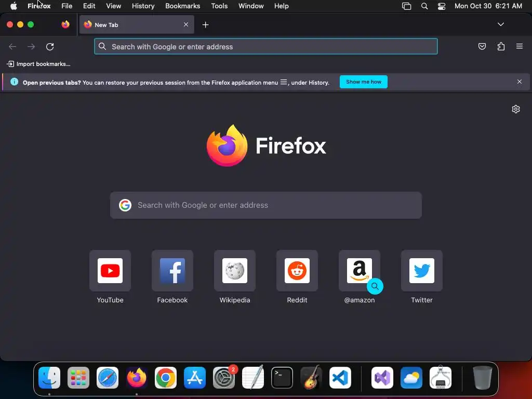Click the forward navigation arrow
This screenshot has width=532, height=399.
click(x=31, y=46)
